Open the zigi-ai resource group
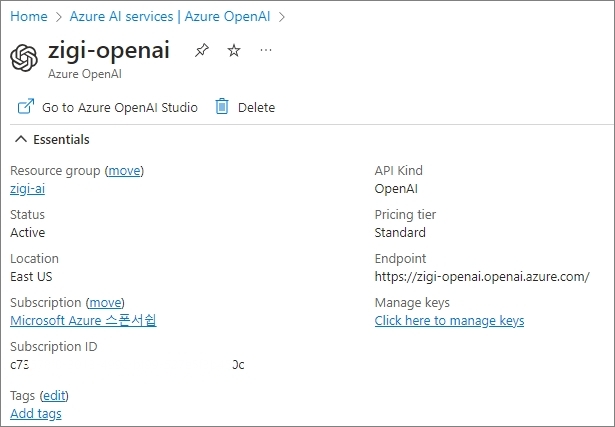Screen dimensions: 615x427 pyautogui.click(x=27, y=189)
